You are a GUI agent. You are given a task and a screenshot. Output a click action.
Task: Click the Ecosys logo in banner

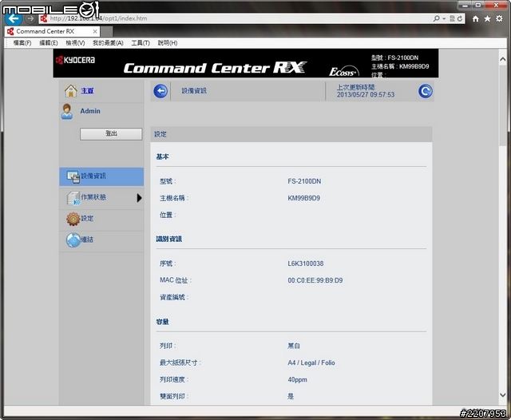pos(343,71)
